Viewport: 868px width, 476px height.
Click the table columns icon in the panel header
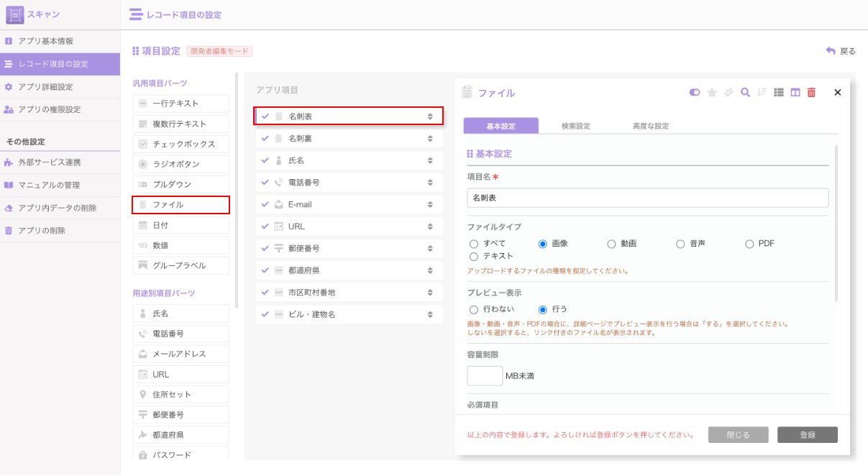[797, 93]
